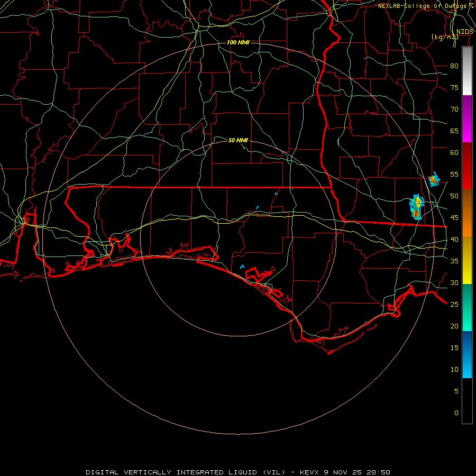The width and height of the screenshot is (476, 476).
Task: Click the small blue echo near the coastal bay
Action: (x=242, y=267)
